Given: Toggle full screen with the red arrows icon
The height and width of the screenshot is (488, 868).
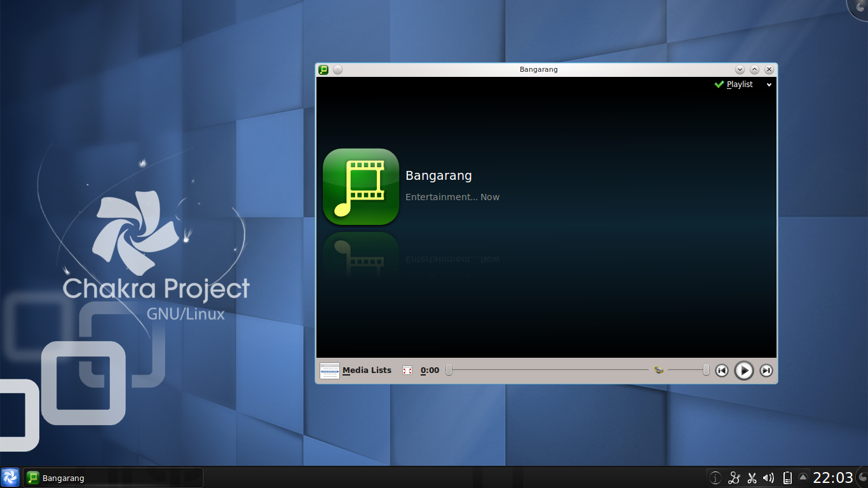Looking at the screenshot, I should [x=407, y=370].
